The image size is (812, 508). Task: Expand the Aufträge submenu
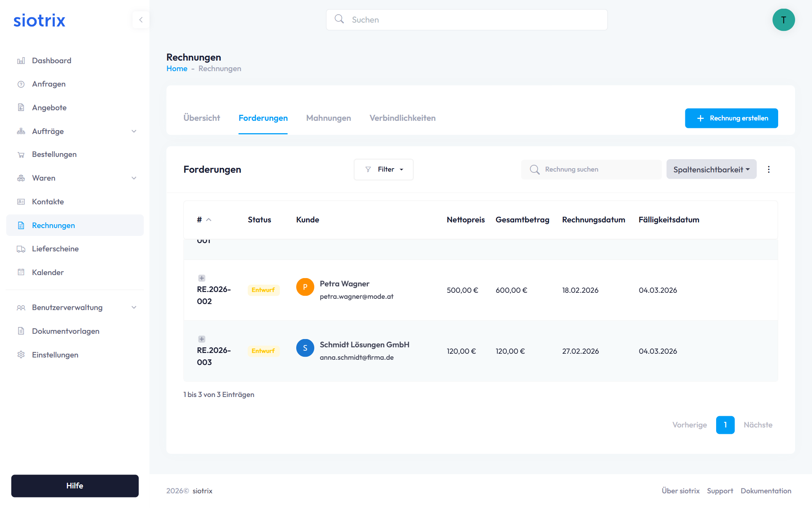click(134, 131)
